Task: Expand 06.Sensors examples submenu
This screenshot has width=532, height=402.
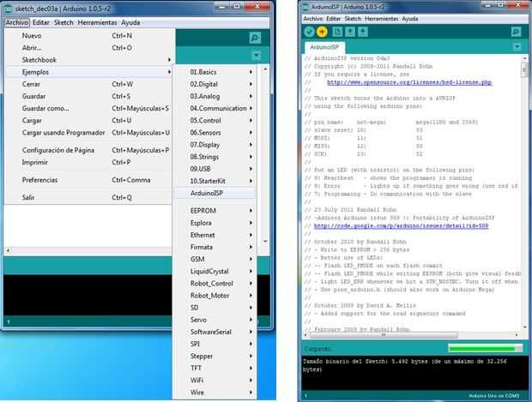Action: [x=215, y=133]
